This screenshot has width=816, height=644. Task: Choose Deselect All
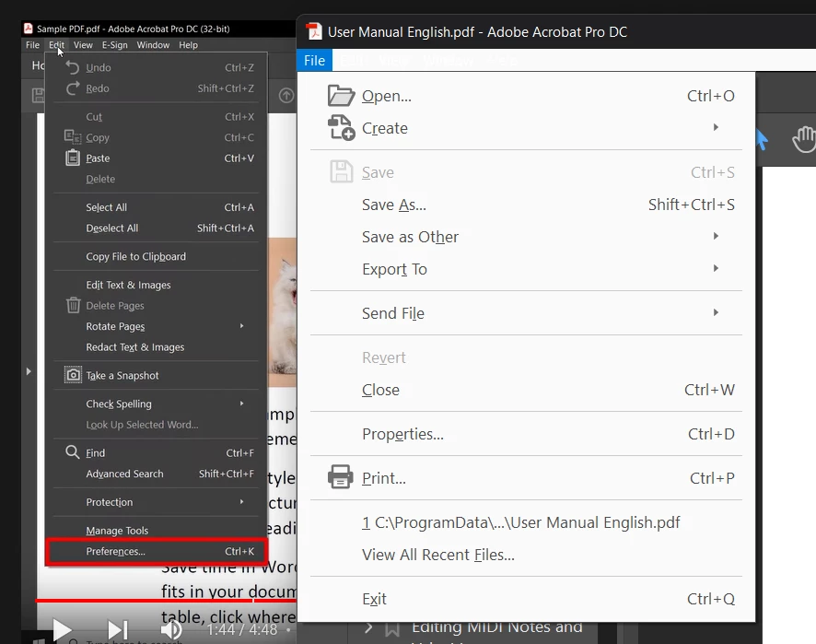(x=157, y=228)
